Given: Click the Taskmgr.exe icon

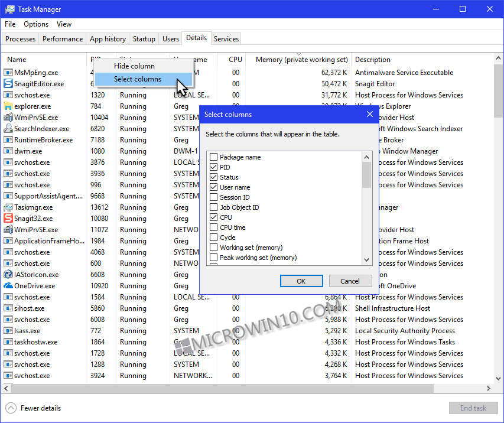Looking at the screenshot, I should (8, 207).
